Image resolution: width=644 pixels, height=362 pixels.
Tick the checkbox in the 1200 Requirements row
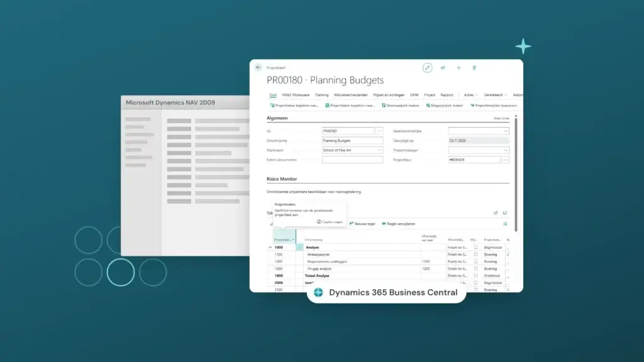pyautogui.click(x=475, y=261)
